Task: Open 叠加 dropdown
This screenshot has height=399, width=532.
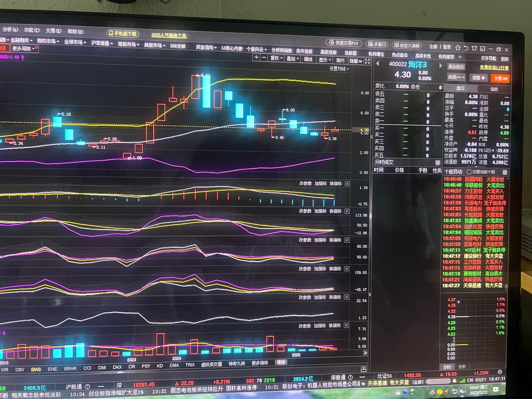Action: click(x=292, y=59)
